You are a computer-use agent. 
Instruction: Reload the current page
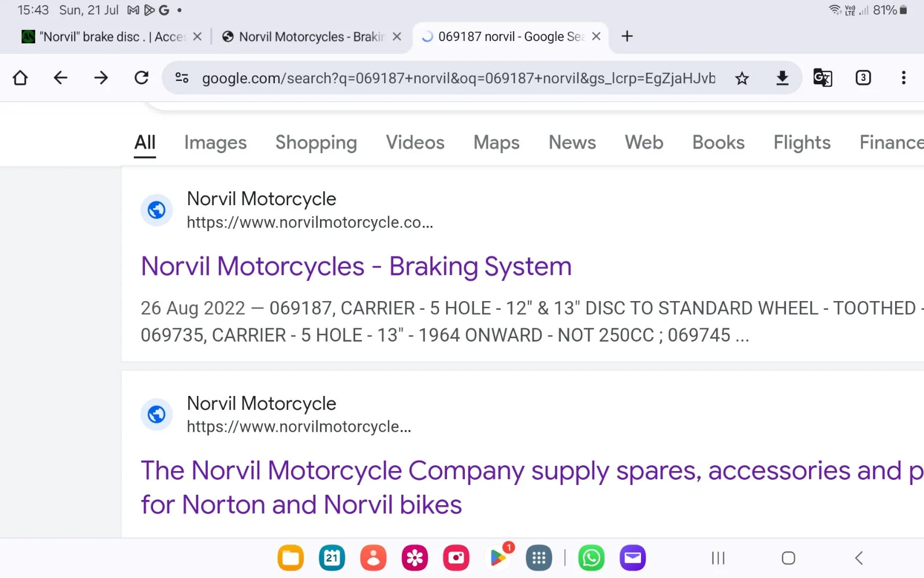[x=141, y=78]
